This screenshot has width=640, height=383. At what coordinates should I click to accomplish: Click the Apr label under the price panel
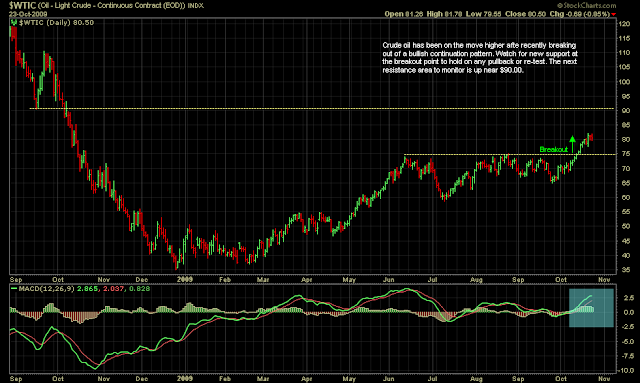pos(306,280)
